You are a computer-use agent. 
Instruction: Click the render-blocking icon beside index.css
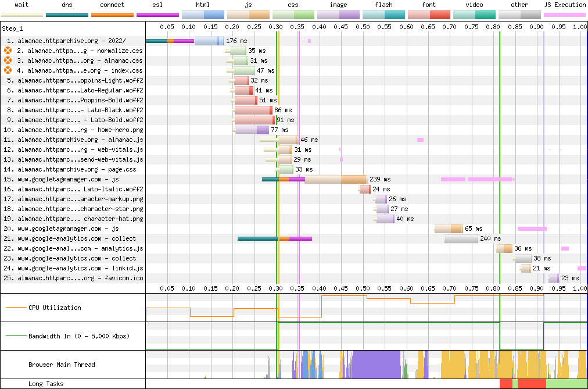point(8,70)
